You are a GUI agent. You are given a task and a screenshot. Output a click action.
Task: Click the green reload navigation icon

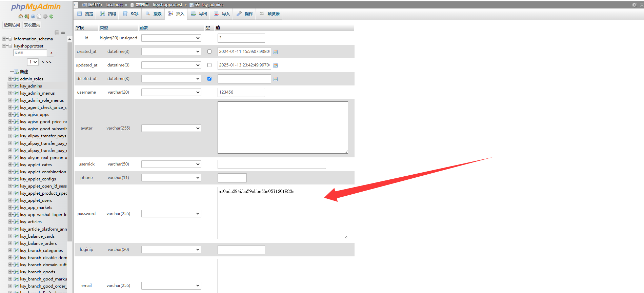pos(51,16)
